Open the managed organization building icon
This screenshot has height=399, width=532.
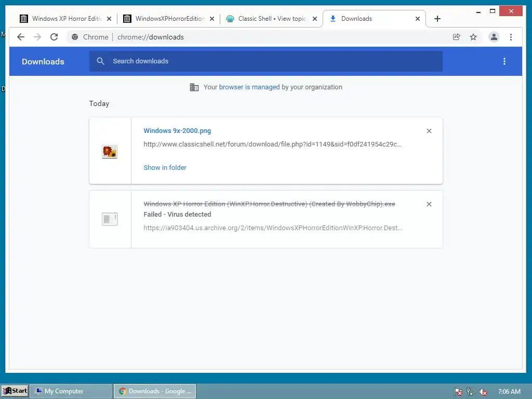point(194,87)
